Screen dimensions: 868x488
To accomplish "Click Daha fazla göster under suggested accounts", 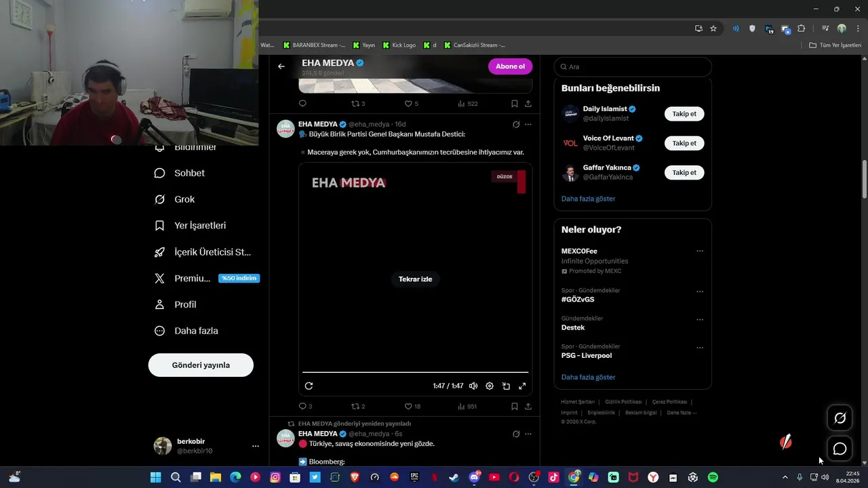I will point(588,199).
